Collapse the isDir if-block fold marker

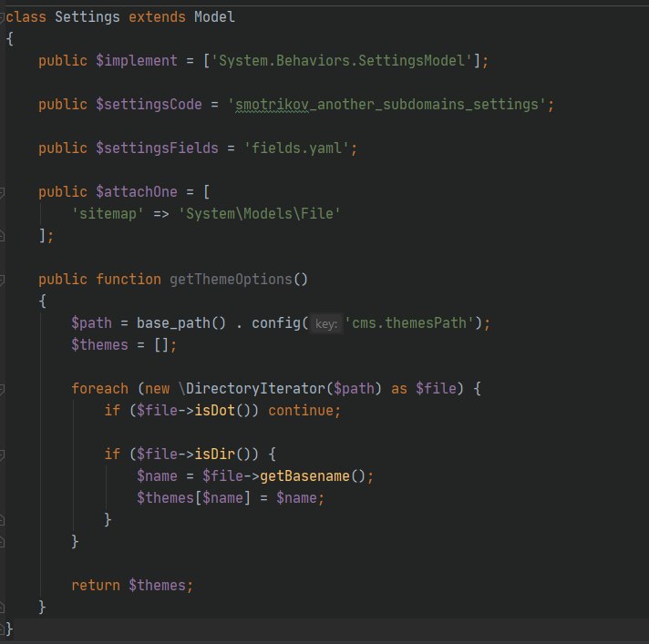pyautogui.click(x=2, y=455)
